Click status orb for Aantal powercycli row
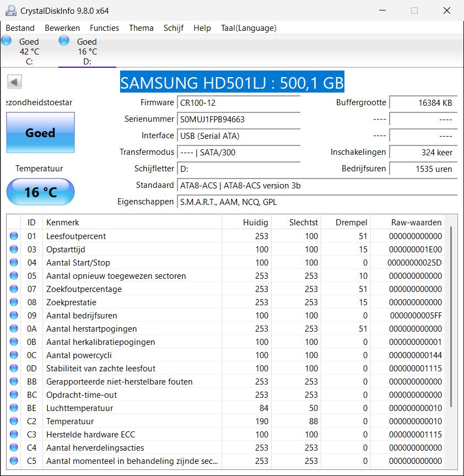464x476 pixels. pos(14,355)
